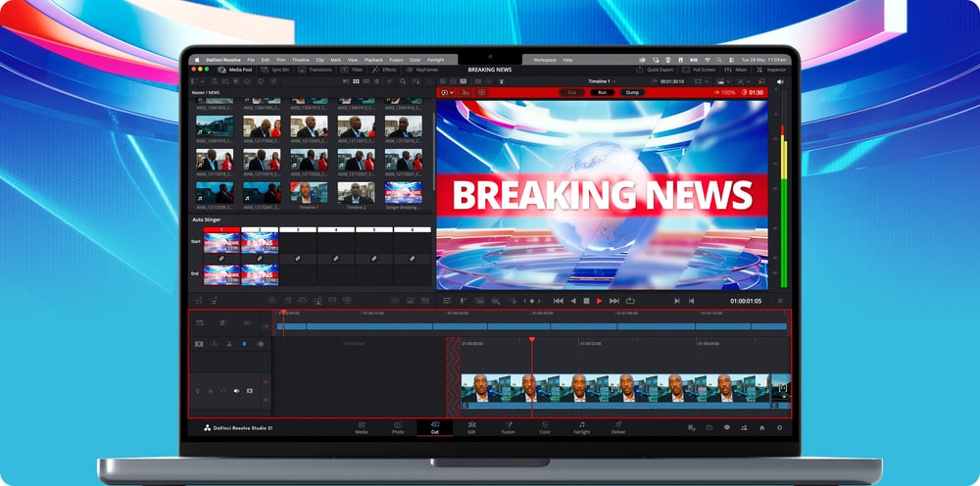Image resolution: width=980 pixels, height=486 pixels.
Task: Switch to the Edit page tab
Action: (x=471, y=428)
